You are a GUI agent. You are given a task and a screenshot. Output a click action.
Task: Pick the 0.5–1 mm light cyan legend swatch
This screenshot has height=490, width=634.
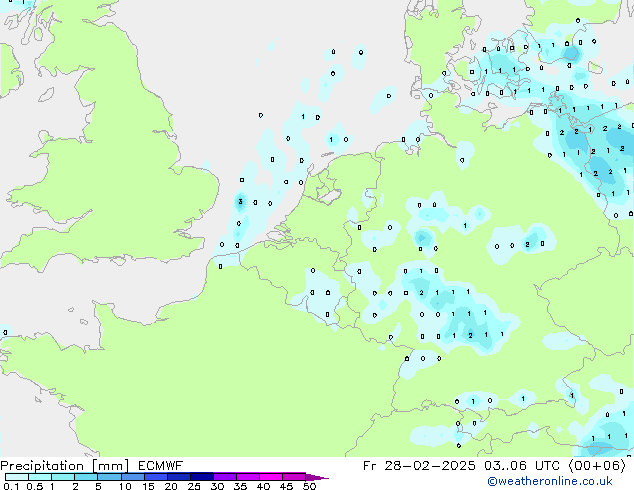(40, 477)
